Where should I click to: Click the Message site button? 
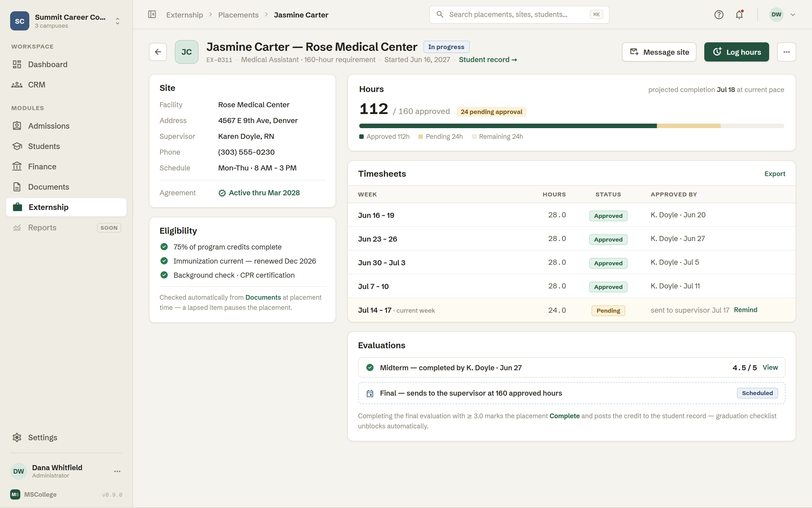click(x=659, y=52)
